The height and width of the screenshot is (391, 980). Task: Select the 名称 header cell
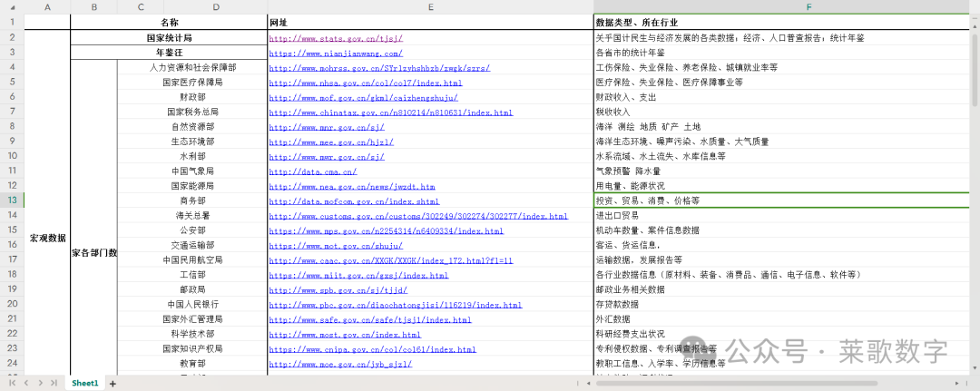click(x=169, y=23)
